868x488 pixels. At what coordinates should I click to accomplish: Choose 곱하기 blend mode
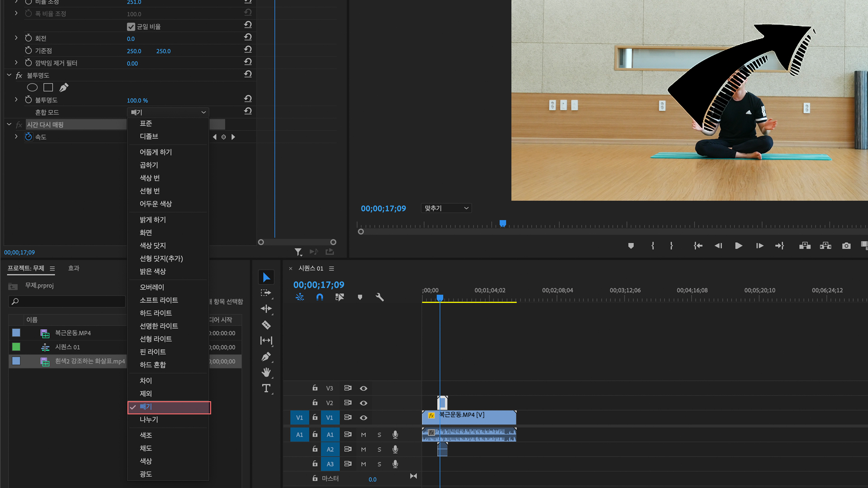[x=149, y=165]
